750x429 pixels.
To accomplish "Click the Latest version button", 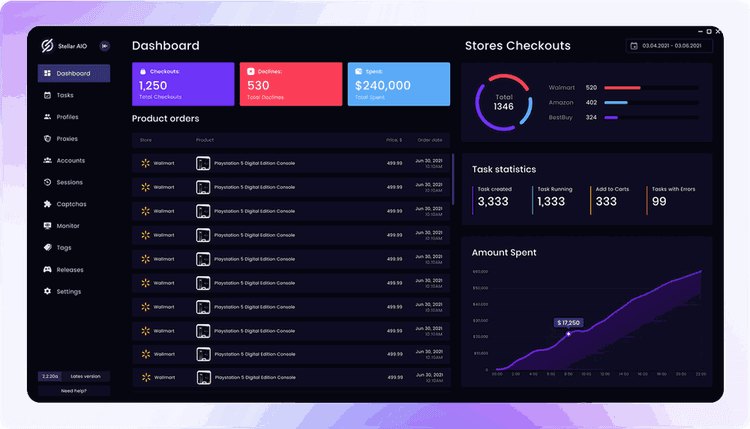I will [x=86, y=376].
